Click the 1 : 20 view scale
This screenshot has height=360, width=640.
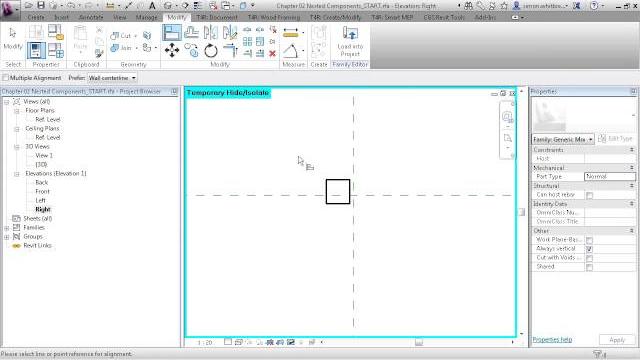(204, 342)
